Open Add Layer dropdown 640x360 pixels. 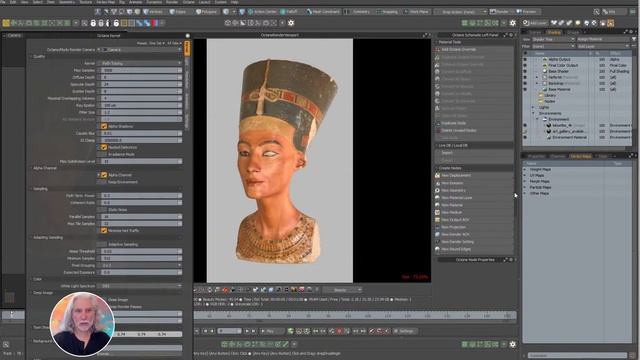pos(603,46)
